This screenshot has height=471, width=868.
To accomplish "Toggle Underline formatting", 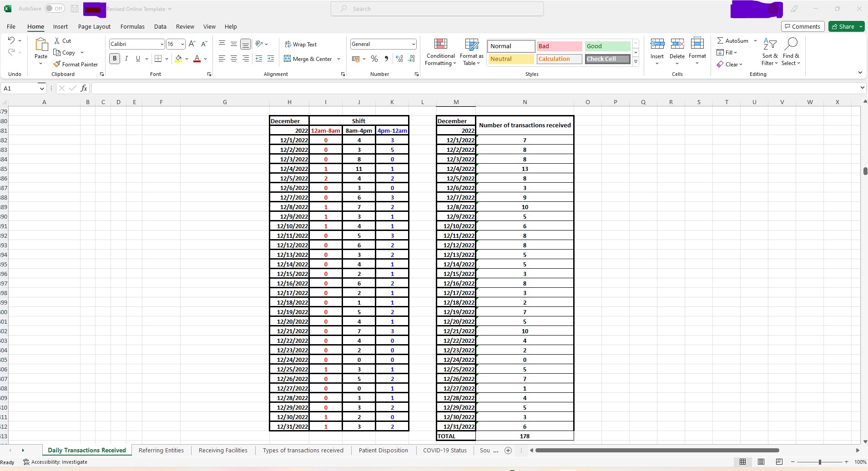I will (x=138, y=59).
